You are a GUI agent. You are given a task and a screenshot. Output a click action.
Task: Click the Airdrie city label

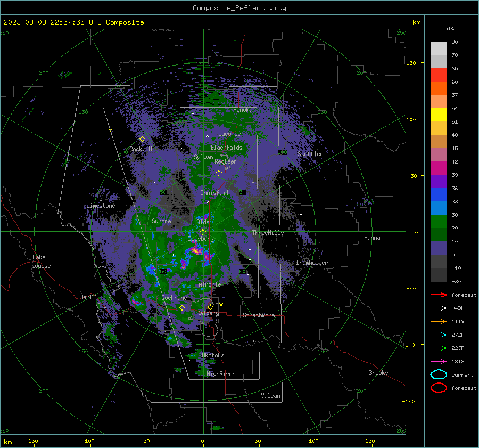point(210,284)
